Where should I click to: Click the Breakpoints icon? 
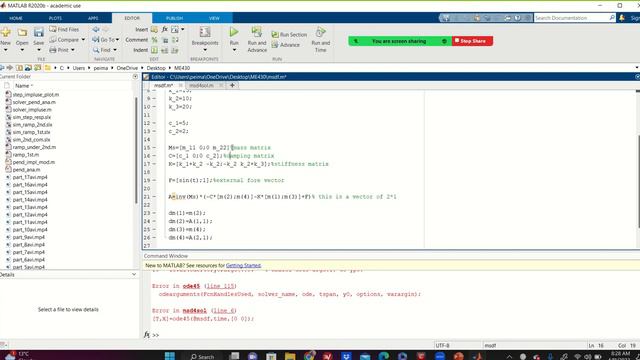(205, 32)
